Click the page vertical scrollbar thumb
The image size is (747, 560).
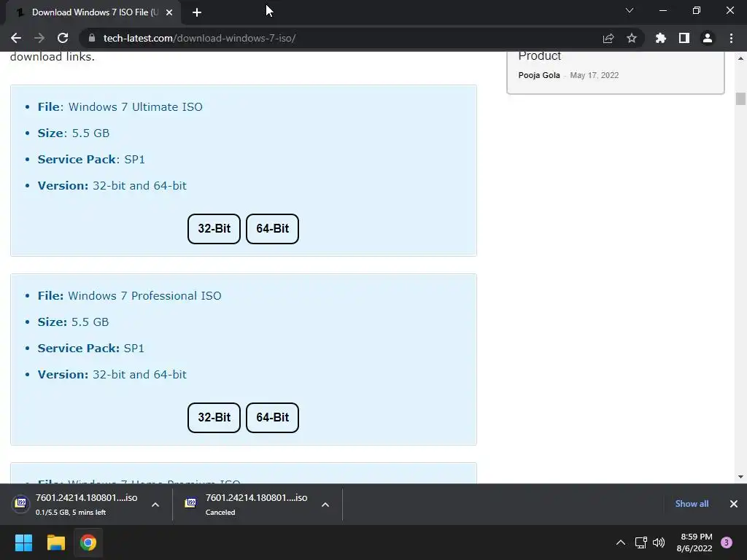(740, 98)
